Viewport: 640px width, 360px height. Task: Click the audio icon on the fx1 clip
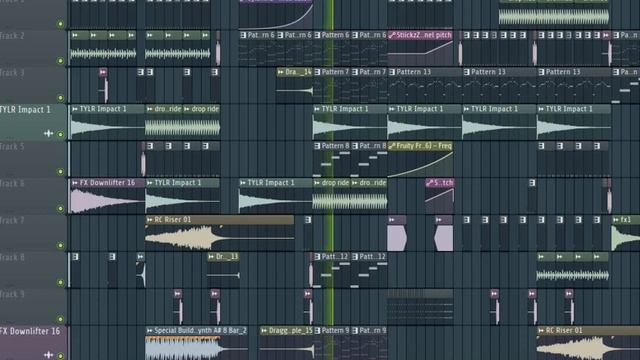[616, 220]
